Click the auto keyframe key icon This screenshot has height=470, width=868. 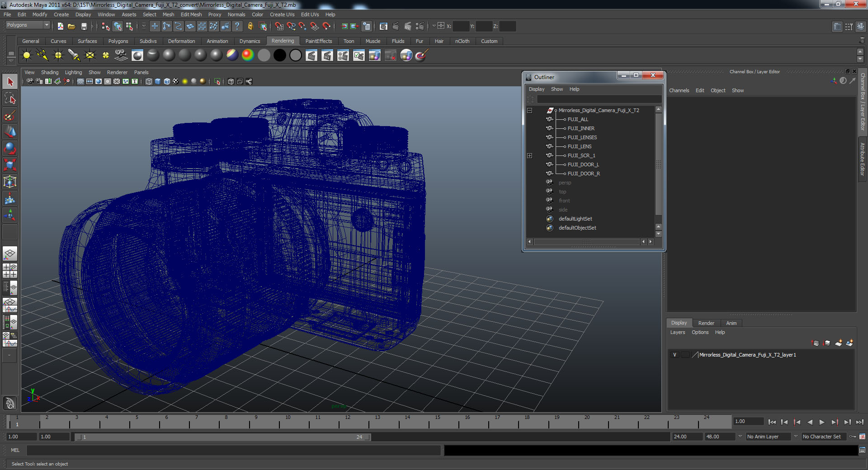tap(853, 437)
